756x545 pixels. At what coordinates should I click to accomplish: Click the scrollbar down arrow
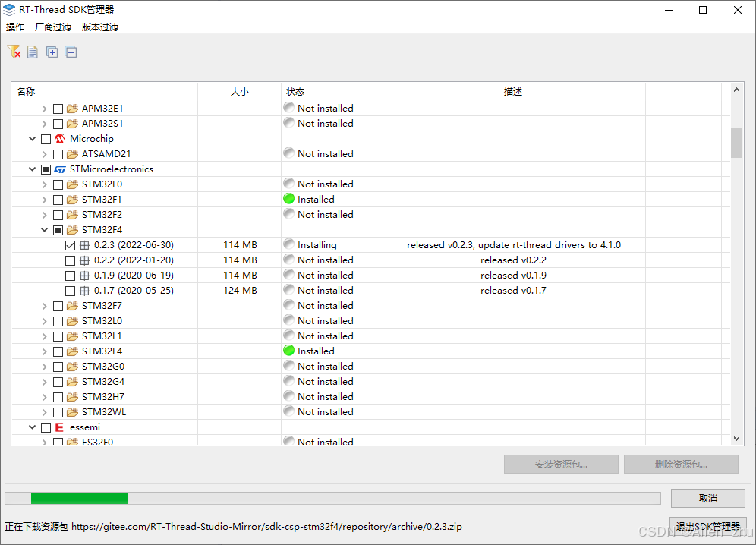(x=736, y=439)
